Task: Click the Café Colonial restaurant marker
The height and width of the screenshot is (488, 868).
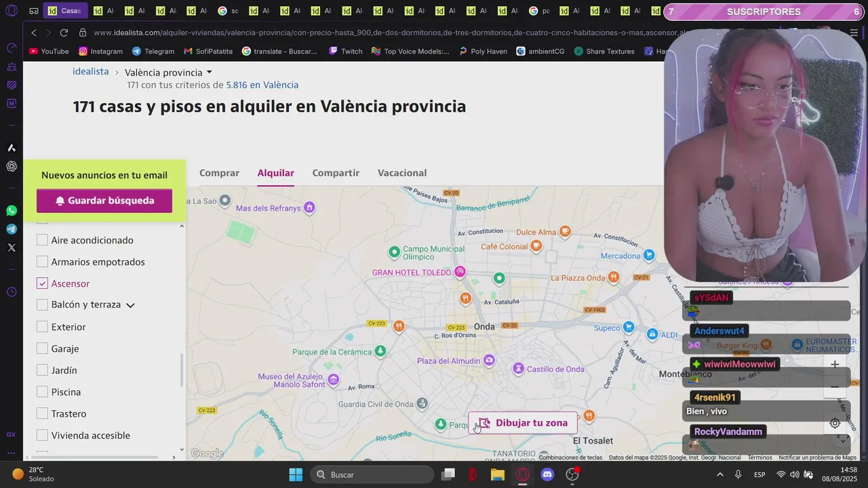Action: pos(536,247)
